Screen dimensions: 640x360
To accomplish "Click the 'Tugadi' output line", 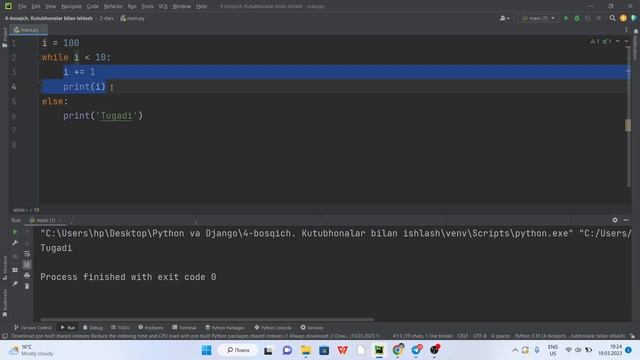I will (x=56, y=248).
